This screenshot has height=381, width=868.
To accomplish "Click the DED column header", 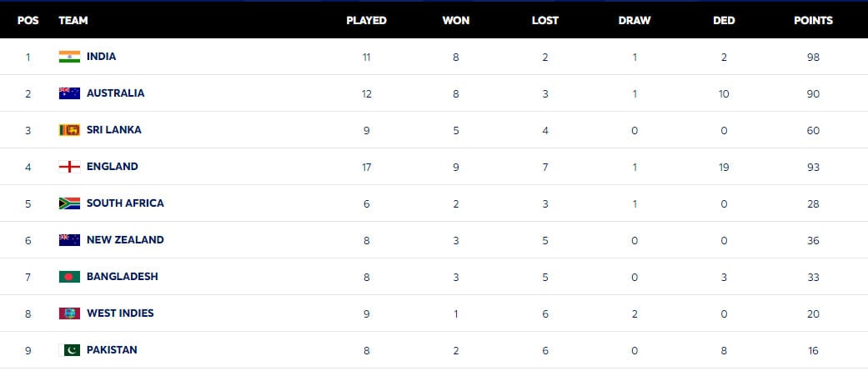I will coord(724,21).
